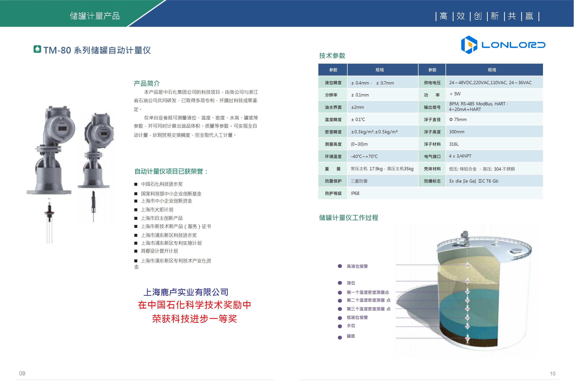Click the < 5W power value
This screenshot has width=574, height=392.
pos(455,94)
